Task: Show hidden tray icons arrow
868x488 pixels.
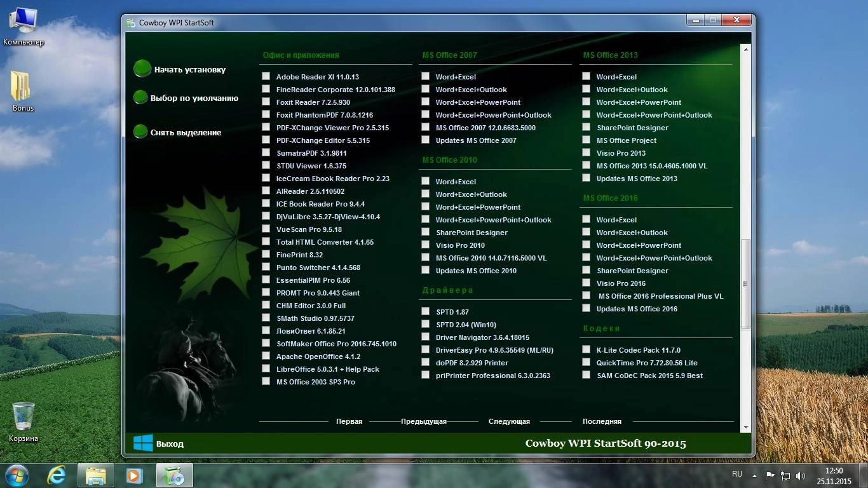Action: click(x=754, y=475)
